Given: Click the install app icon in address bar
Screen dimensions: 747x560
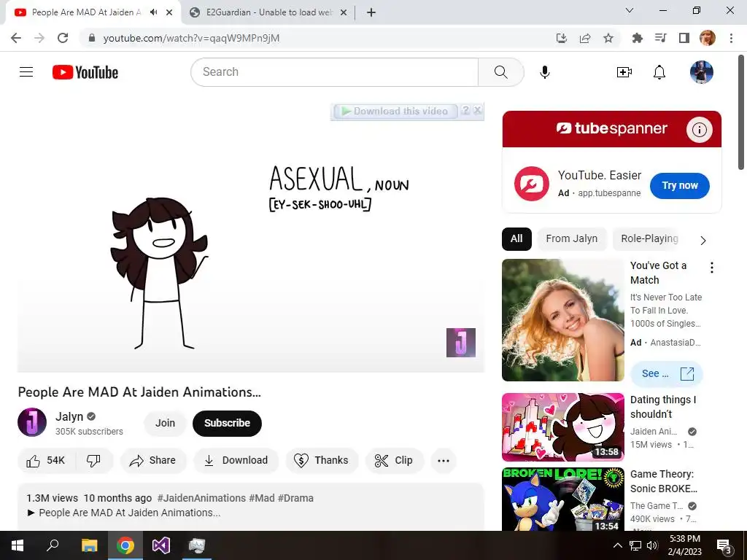Looking at the screenshot, I should coord(562,38).
